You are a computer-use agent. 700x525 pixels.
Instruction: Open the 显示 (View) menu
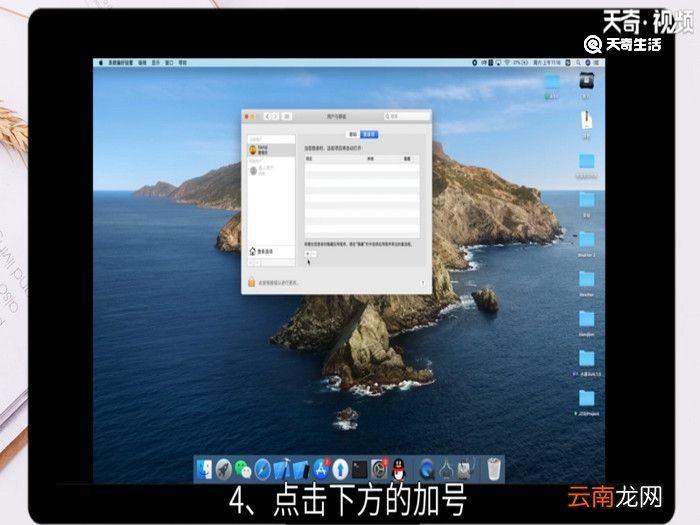coord(155,63)
